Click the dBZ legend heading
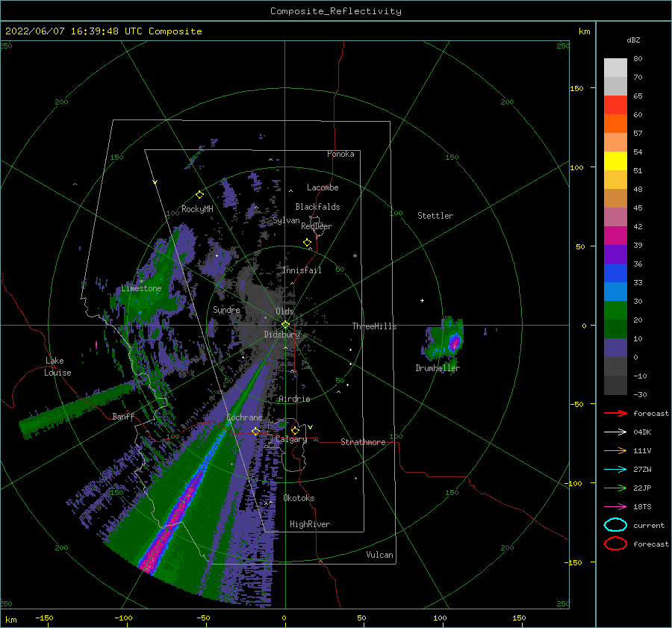The width and height of the screenshot is (672, 628). [x=633, y=40]
